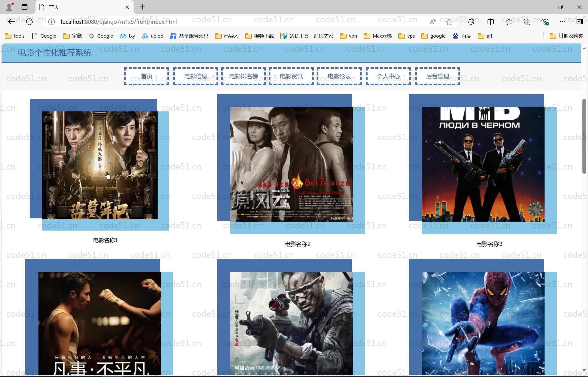Viewport: 588px width, 377px height.
Task: Click the 电影个性化推荐系统 site title
Action: click(x=55, y=53)
